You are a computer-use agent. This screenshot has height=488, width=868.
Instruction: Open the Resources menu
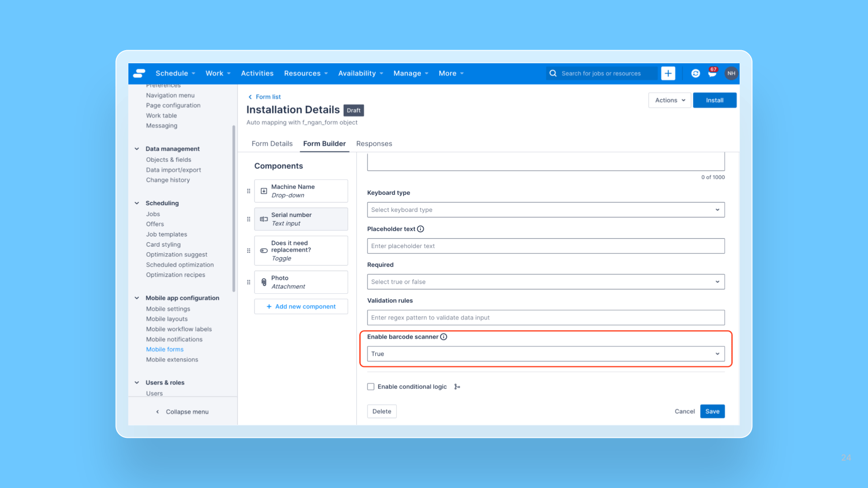(x=306, y=73)
